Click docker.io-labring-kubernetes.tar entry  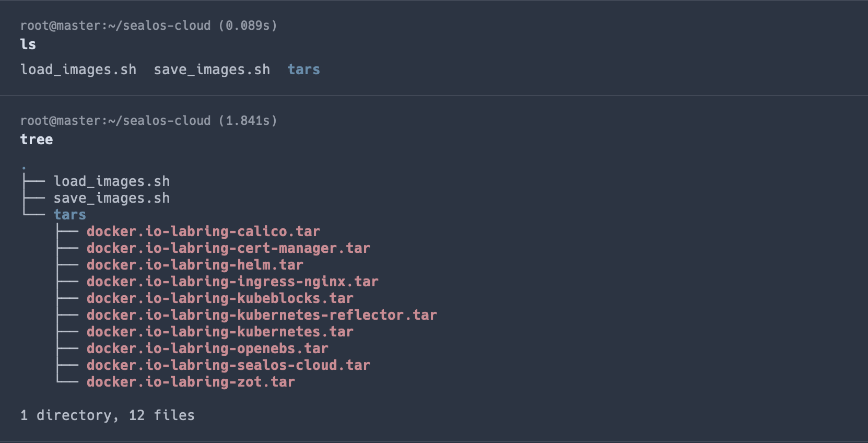pyautogui.click(x=220, y=332)
